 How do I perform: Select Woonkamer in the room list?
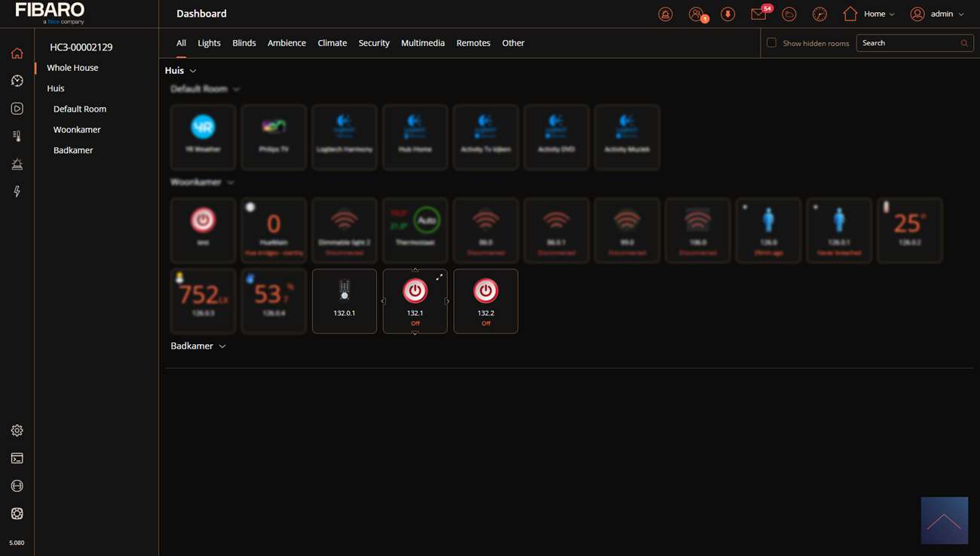click(77, 130)
